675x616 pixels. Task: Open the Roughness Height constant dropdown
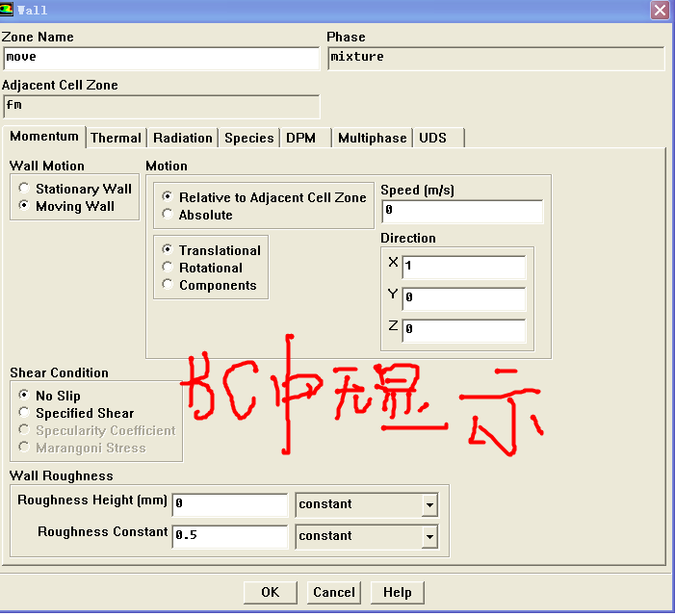click(429, 505)
